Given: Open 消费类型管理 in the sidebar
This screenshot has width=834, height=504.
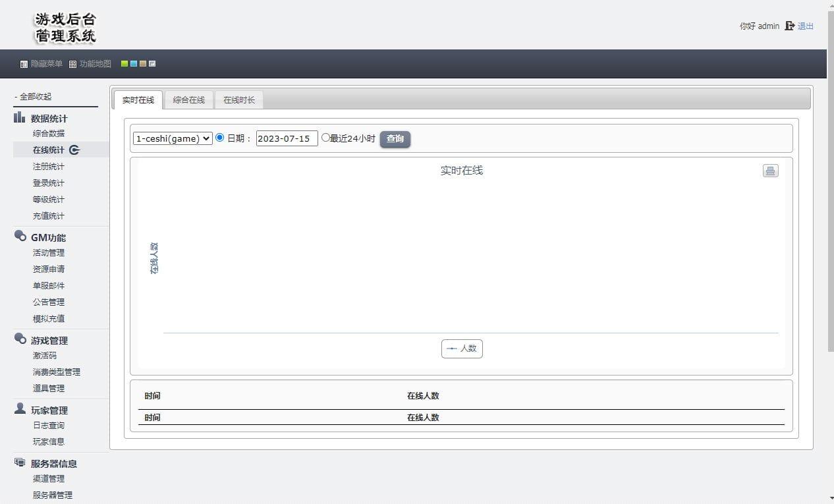Looking at the screenshot, I should [x=57, y=372].
